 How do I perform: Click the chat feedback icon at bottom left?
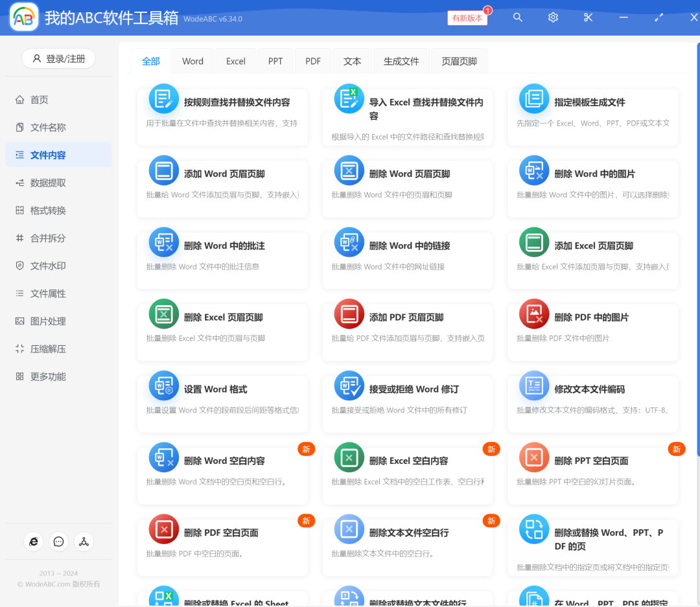tap(58, 542)
